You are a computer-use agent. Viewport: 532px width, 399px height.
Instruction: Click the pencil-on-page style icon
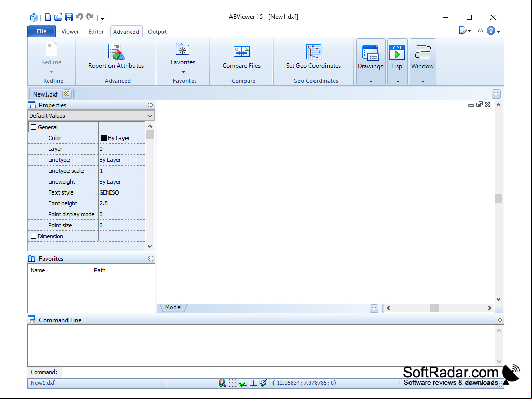pyautogui.click(x=463, y=31)
